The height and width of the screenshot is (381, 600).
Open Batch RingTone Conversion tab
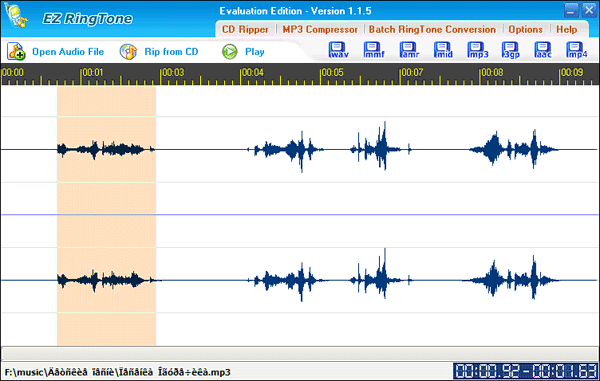click(x=432, y=29)
